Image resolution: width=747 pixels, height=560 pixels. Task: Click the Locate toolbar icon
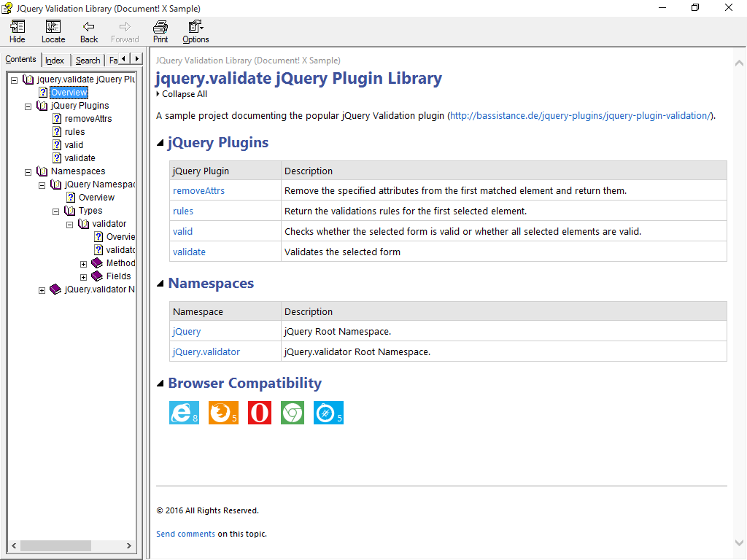[x=53, y=27]
